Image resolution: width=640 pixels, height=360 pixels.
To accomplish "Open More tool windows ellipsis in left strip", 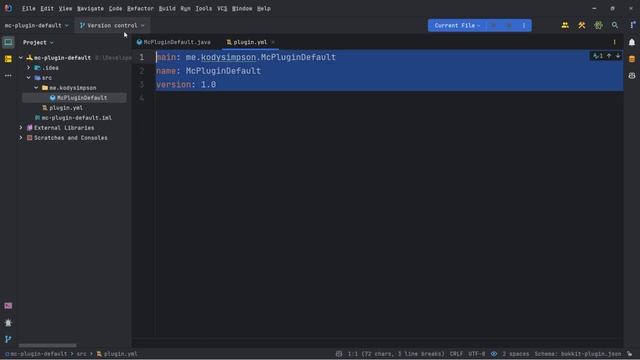I will click(x=8, y=76).
